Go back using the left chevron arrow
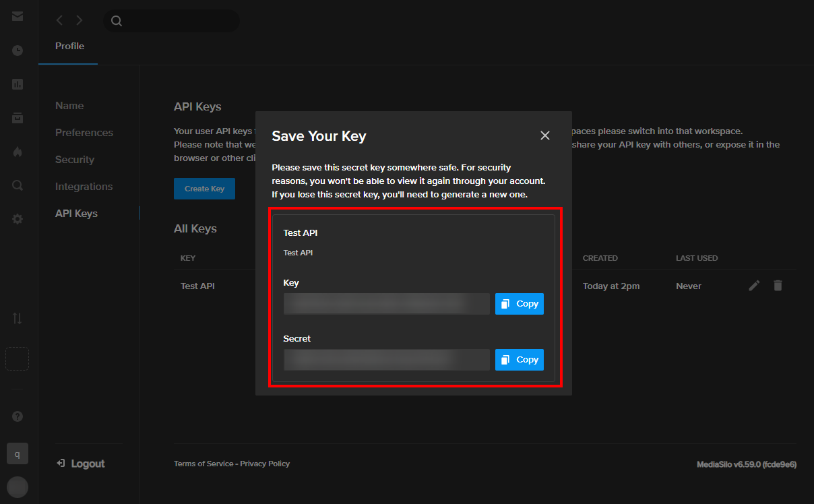The height and width of the screenshot is (504, 814). 59,20
